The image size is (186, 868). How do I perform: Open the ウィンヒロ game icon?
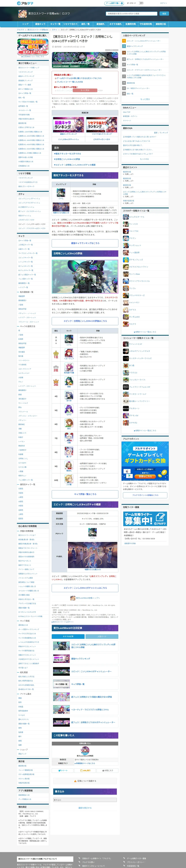coord(126,224)
